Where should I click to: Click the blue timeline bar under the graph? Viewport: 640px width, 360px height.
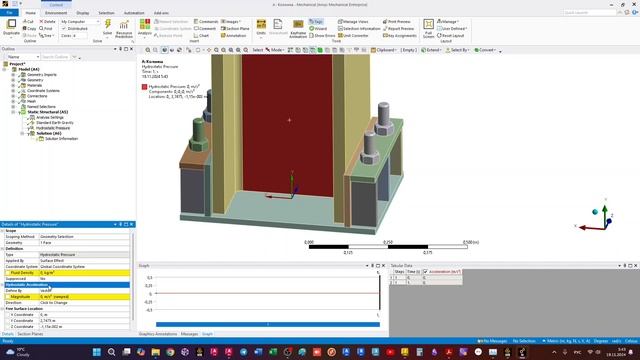pos(268,324)
